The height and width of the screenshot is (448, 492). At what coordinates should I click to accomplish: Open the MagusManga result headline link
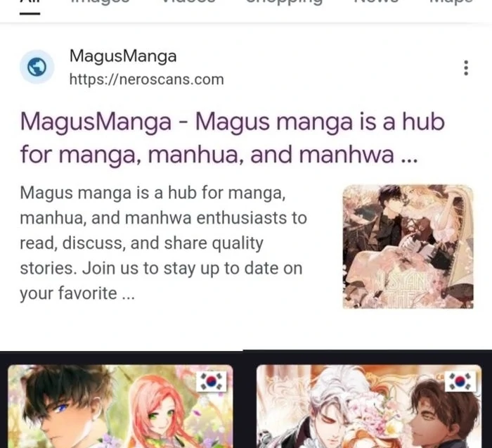(232, 138)
